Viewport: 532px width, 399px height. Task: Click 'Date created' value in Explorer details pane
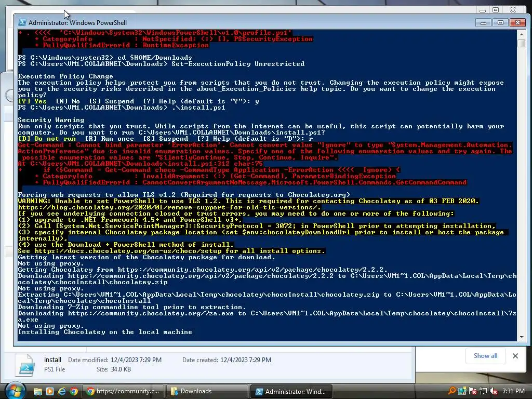[x=246, y=360]
